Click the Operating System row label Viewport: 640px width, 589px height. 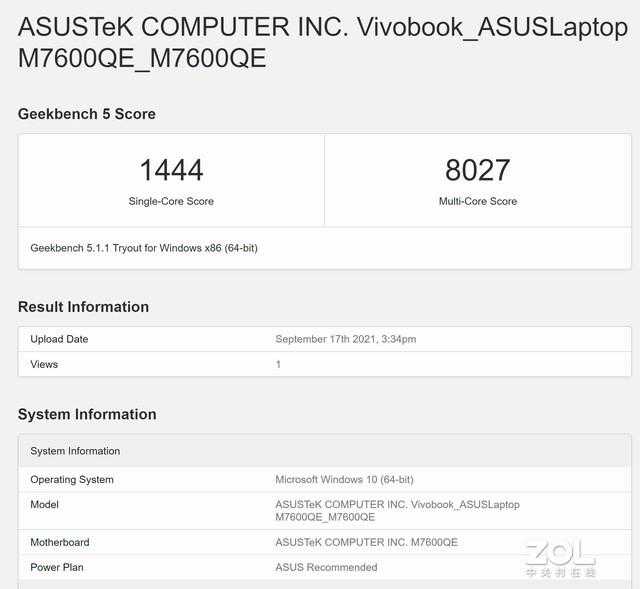pyautogui.click(x=72, y=480)
